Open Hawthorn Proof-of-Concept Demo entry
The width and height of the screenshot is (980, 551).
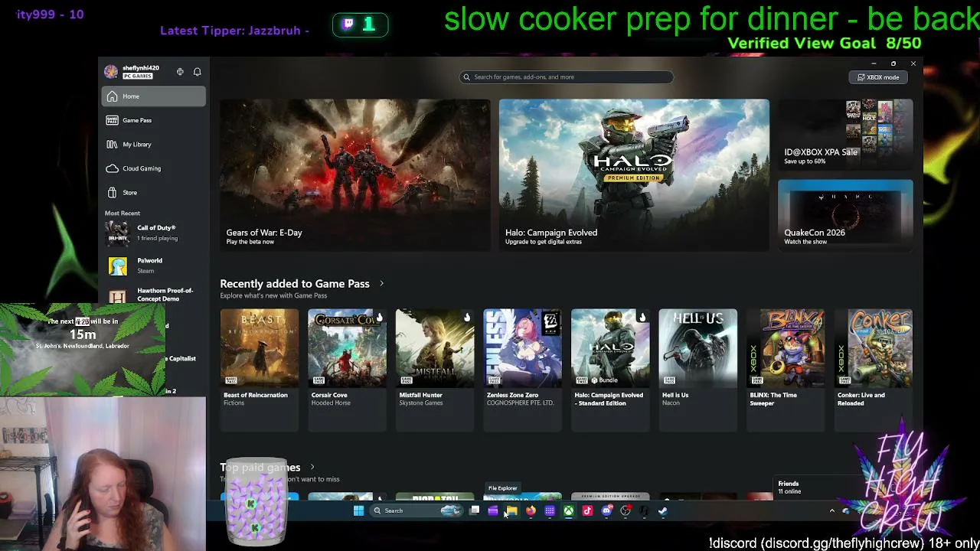[x=153, y=295]
